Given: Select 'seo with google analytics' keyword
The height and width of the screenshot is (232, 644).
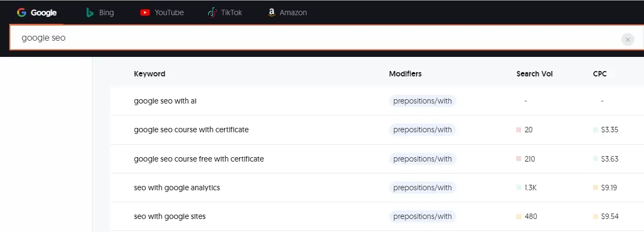Looking at the screenshot, I should [177, 188].
